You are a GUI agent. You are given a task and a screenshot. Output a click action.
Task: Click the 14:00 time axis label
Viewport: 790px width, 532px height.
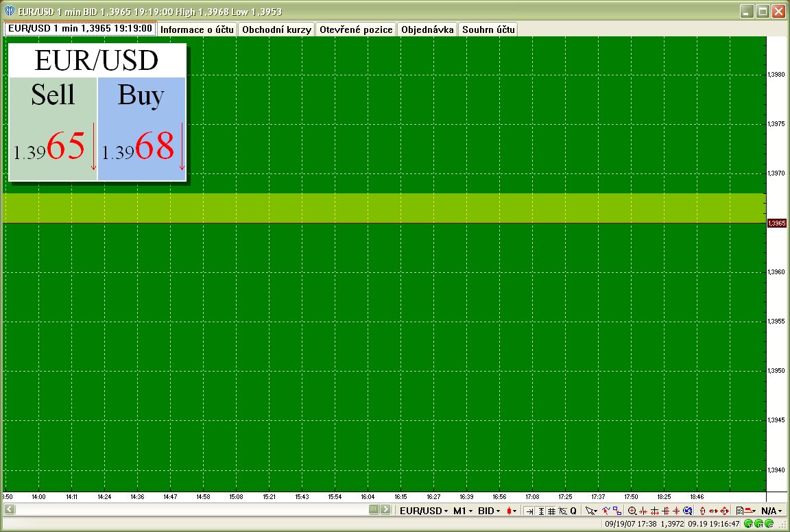(39, 497)
